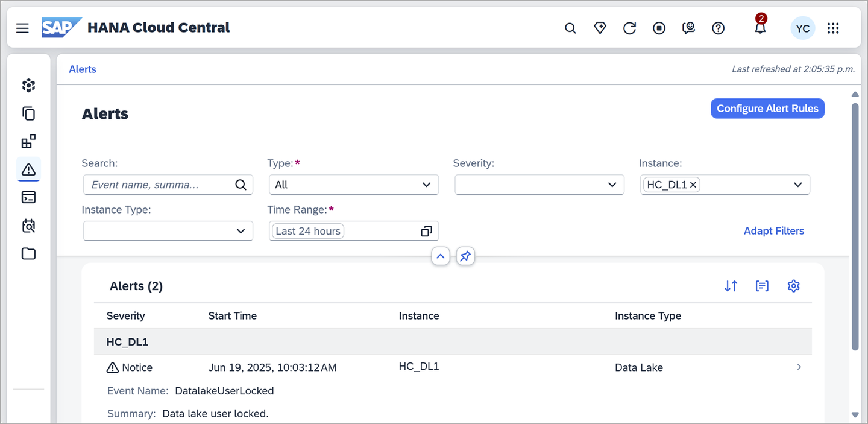Viewport: 868px width, 424px height.
Task: Click the Data Lake instance type cell
Action: [x=639, y=367]
